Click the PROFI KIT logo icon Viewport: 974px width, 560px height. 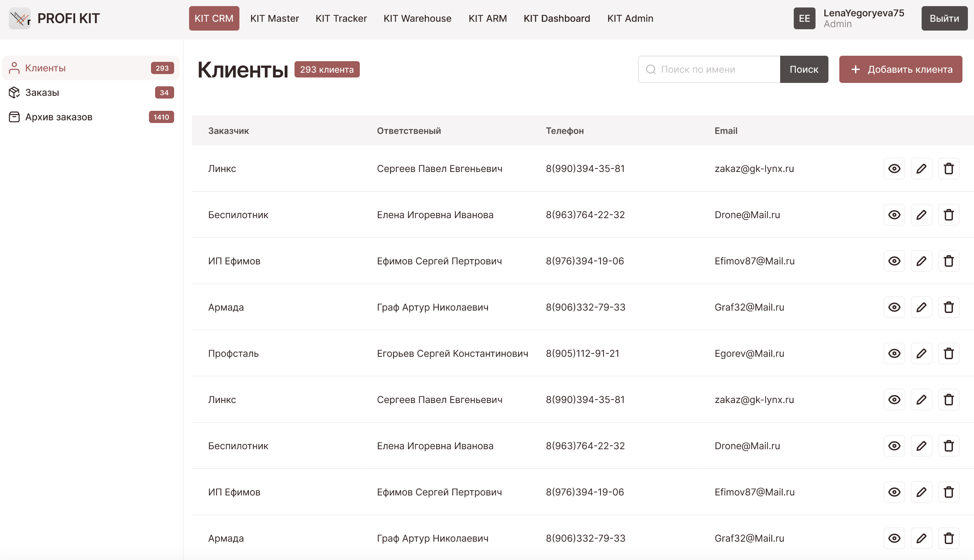click(20, 18)
